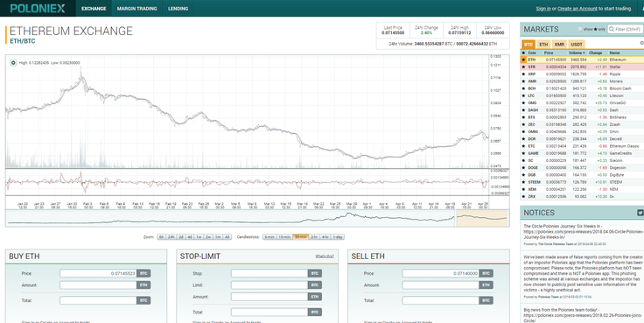Screen dimensions: 644x323
Task: Focus the markets Filter search box
Action: click(625, 29)
